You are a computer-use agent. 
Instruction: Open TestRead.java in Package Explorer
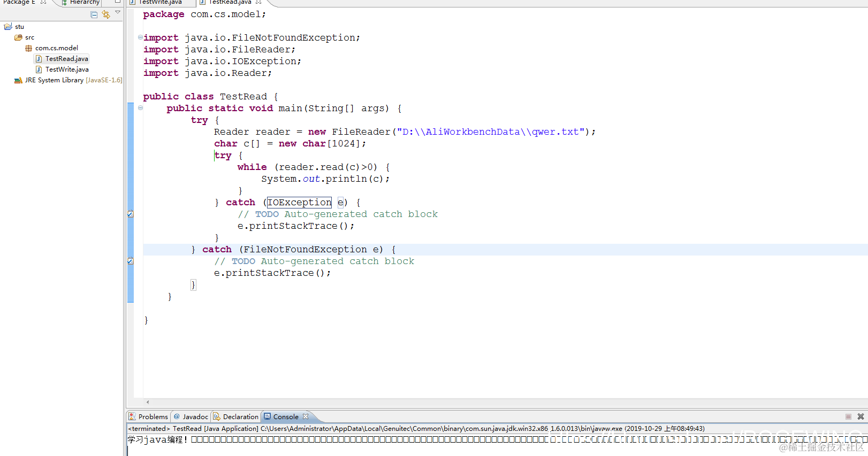62,59
